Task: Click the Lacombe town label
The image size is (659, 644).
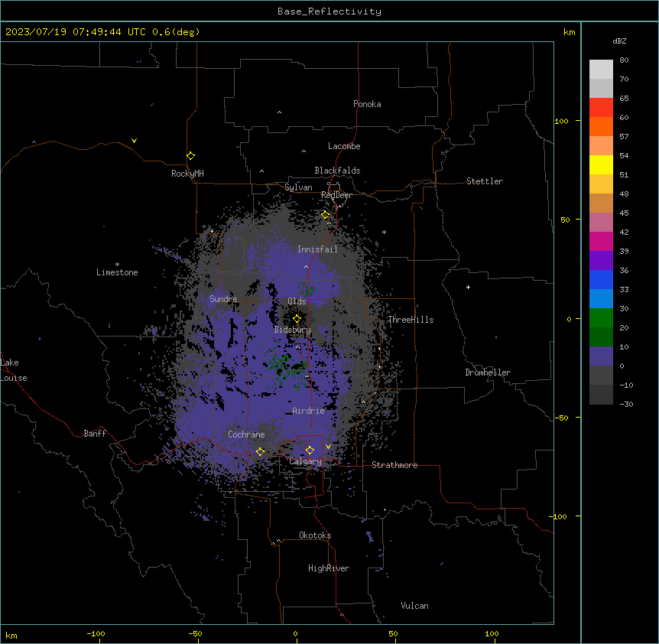Action: click(344, 146)
